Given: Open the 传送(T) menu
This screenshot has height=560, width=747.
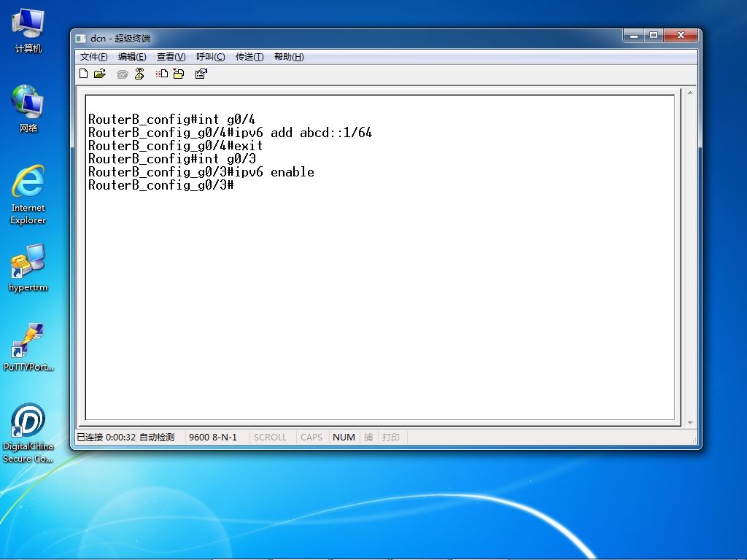Looking at the screenshot, I should [x=249, y=57].
